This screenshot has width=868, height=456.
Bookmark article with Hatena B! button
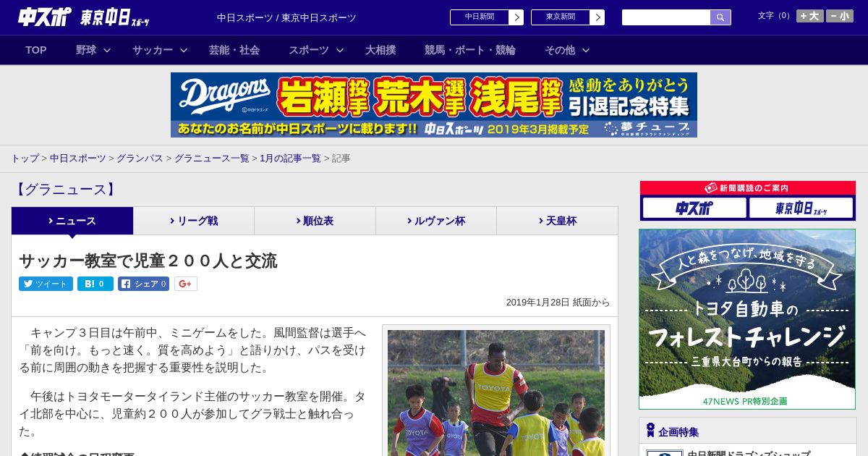(x=95, y=284)
